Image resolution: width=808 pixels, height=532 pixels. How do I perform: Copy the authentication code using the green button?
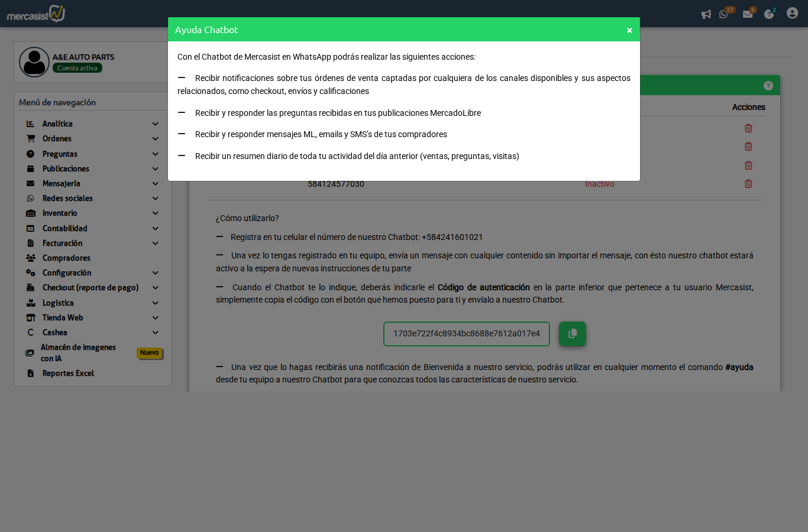point(572,333)
